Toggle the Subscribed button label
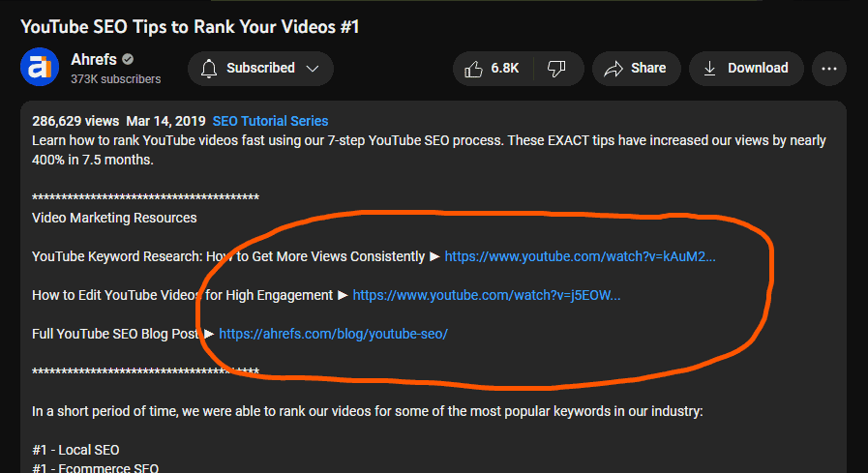The width and height of the screenshot is (868, 473). coord(260,69)
